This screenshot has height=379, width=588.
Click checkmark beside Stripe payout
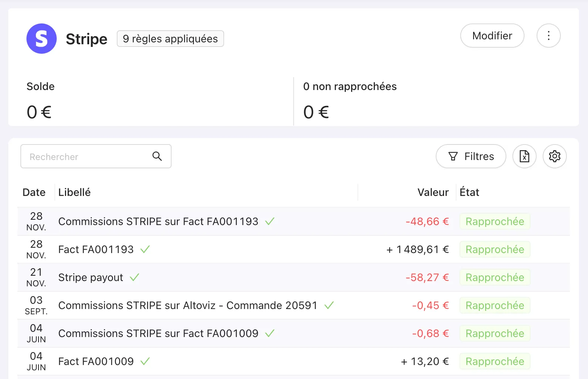pos(135,277)
